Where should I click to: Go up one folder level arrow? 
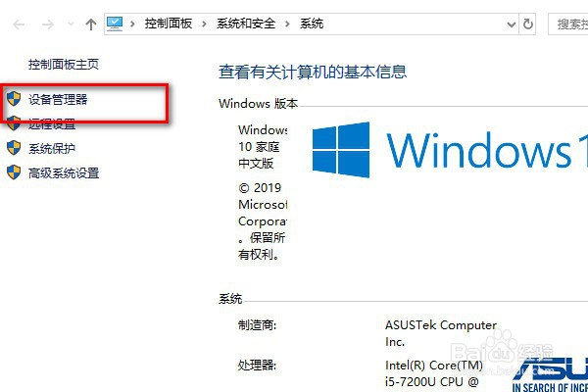pyautogui.click(x=90, y=24)
